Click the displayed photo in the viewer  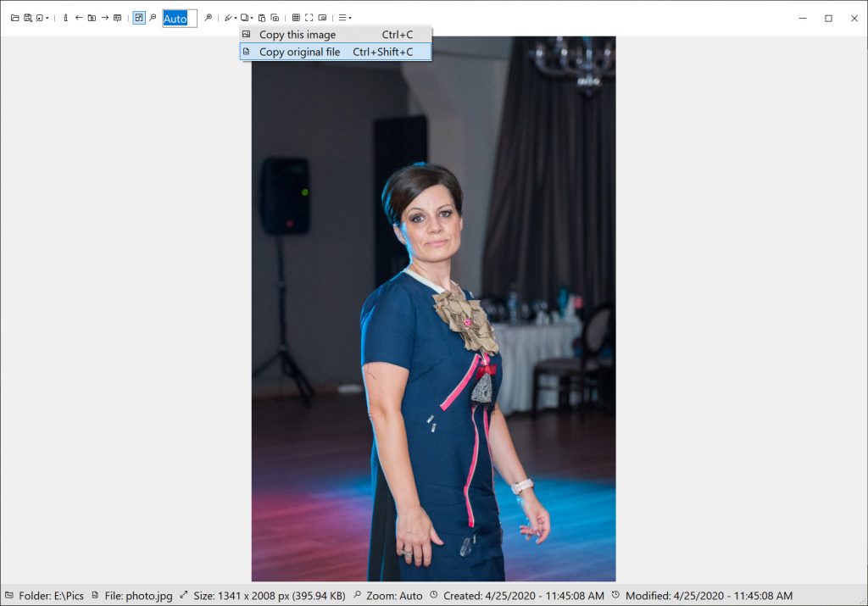[x=433, y=309]
